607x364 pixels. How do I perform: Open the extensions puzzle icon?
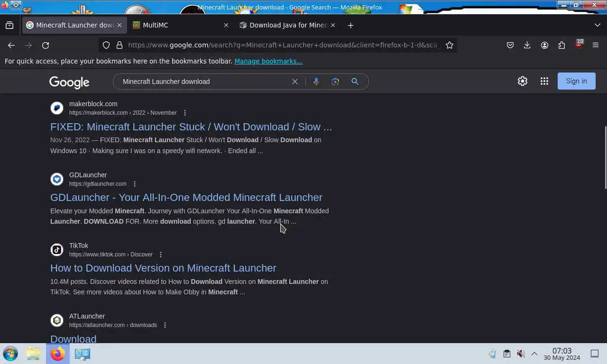pyautogui.click(x=561, y=45)
